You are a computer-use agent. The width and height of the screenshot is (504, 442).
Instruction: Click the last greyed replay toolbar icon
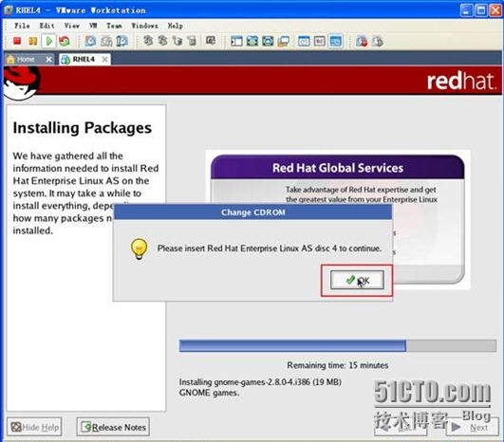(x=378, y=41)
